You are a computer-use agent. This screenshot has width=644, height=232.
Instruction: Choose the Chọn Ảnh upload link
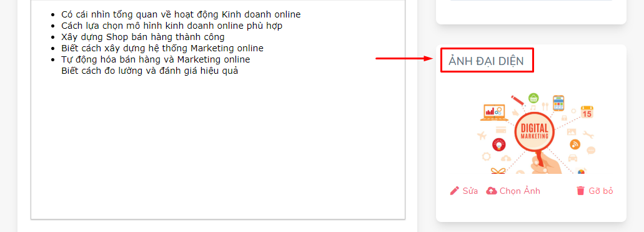(x=513, y=191)
